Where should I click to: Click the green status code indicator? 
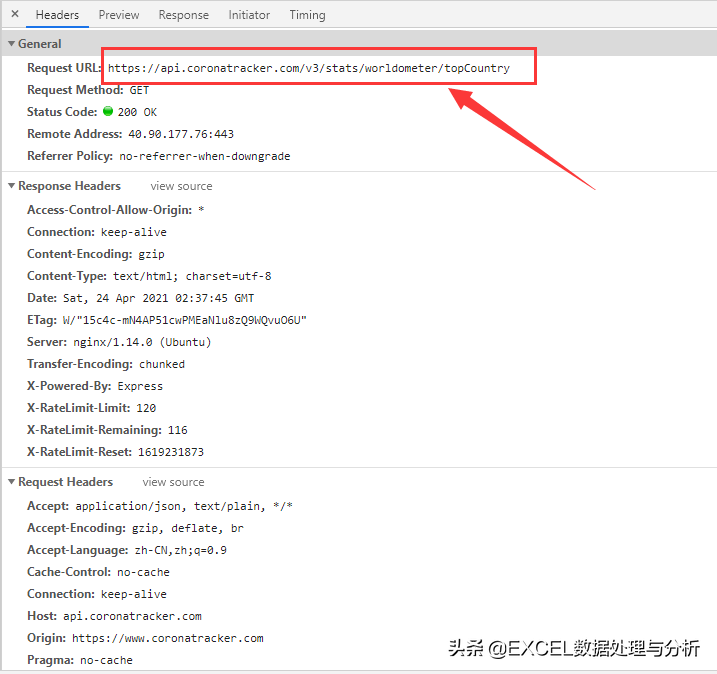pos(108,111)
